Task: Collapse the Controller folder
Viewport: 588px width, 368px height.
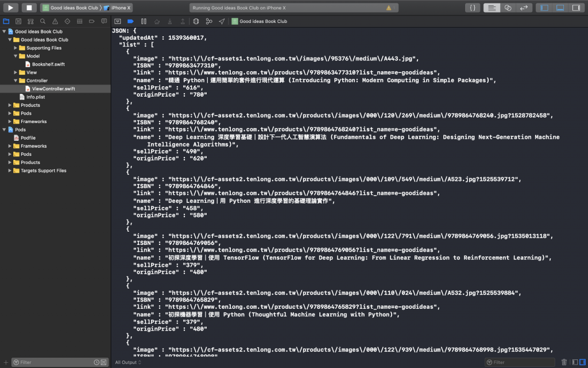Action: click(16, 80)
